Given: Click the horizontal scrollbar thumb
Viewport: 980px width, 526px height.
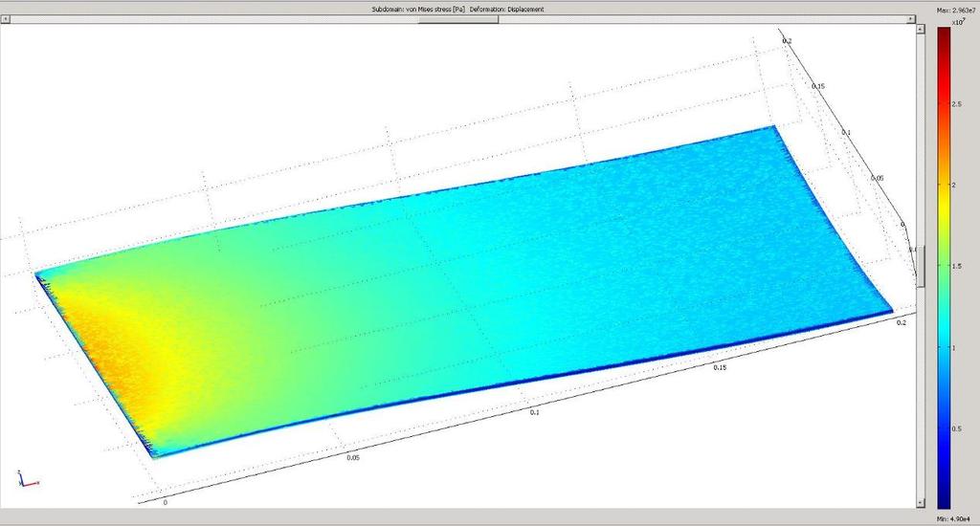Looking at the screenshot, I should tap(458, 19).
